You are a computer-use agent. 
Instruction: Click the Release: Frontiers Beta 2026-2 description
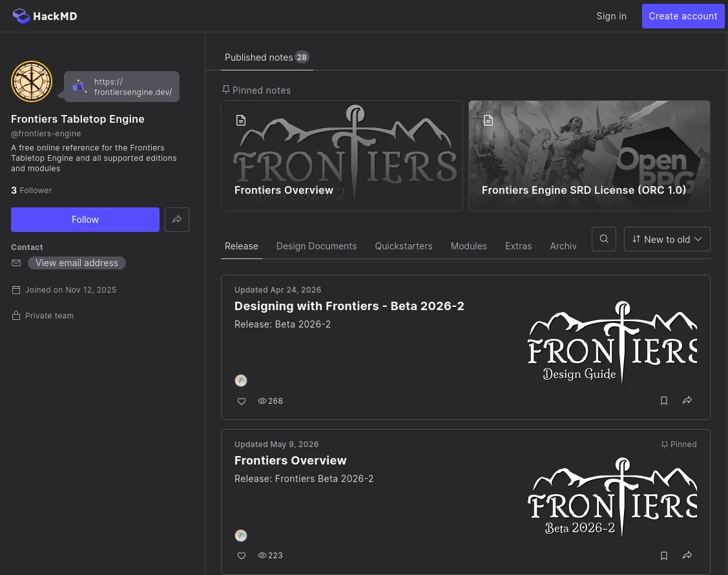coord(304,479)
